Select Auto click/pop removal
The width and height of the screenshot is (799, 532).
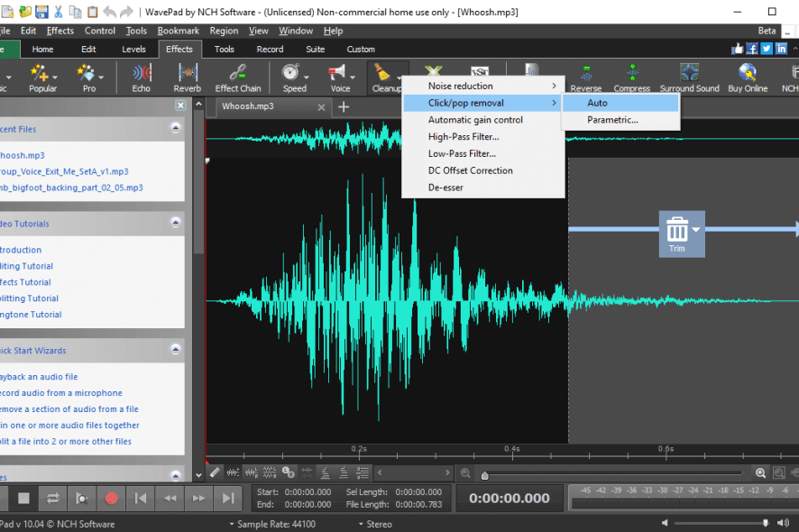click(597, 103)
